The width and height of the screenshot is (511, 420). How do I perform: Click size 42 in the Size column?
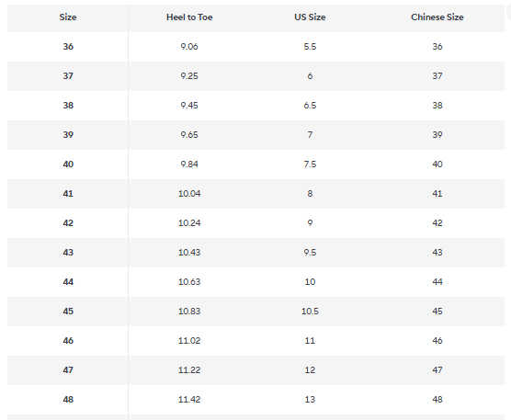pyautogui.click(x=68, y=223)
